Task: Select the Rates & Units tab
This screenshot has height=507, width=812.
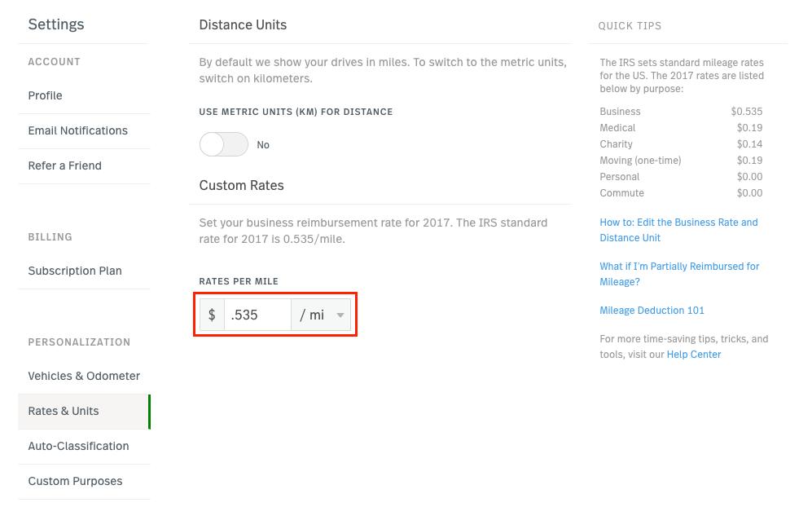Action: pyautogui.click(x=84, y=412)
